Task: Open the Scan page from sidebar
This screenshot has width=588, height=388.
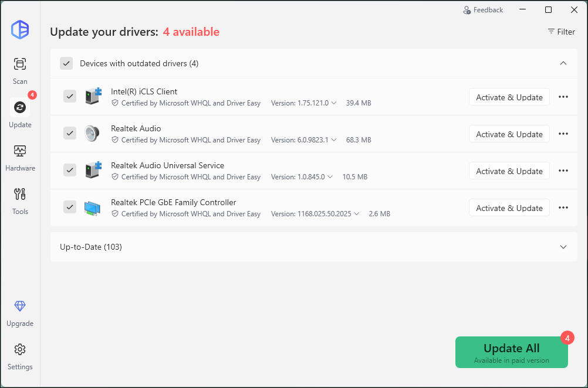Action: 20,70
